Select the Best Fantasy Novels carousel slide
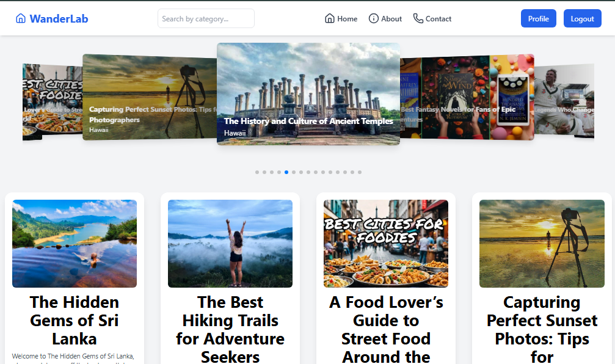This screenshot has width=615, height=364. point(467,97)
